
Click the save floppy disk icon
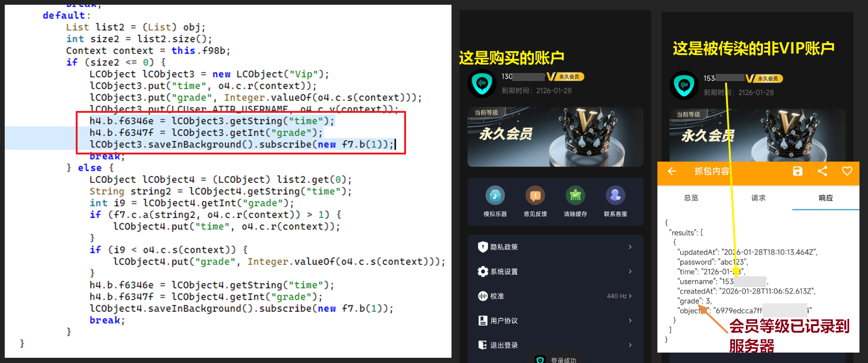click(797, 171)
